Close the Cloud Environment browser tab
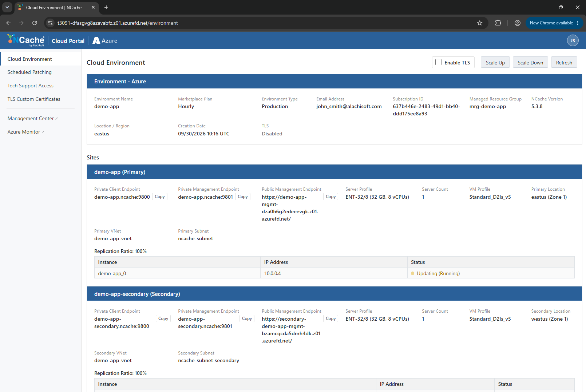Viewport: 586px width, 392px height. point(93,7)
